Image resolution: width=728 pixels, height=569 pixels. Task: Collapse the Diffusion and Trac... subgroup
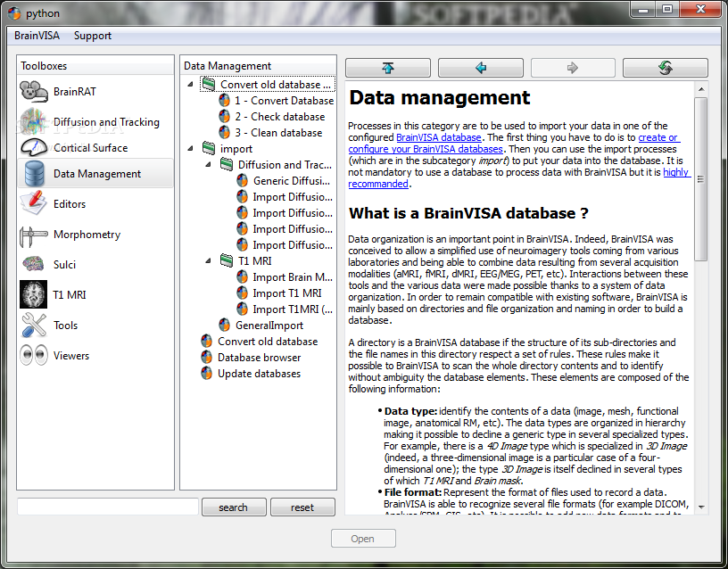(x=208, y=165)
